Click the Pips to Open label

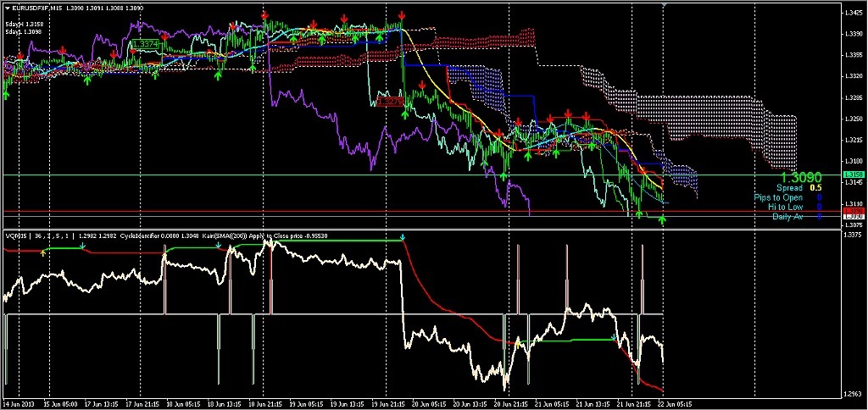[x=778, y=197]
